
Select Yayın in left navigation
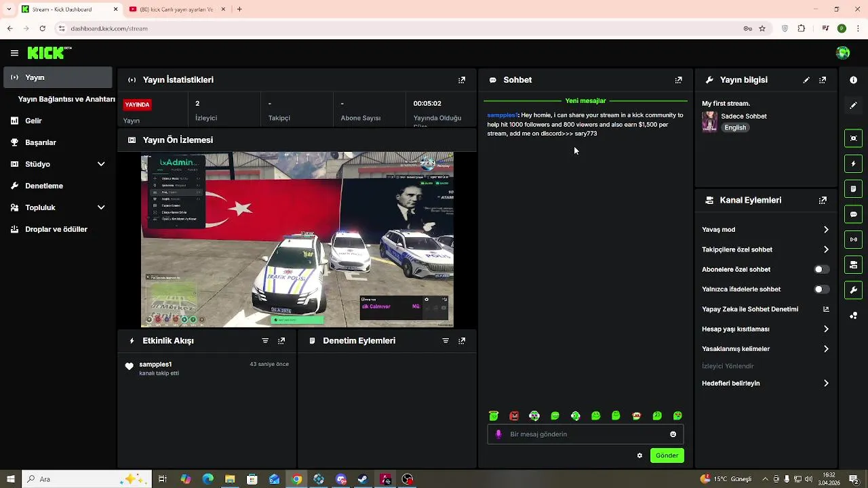(58, 77)
